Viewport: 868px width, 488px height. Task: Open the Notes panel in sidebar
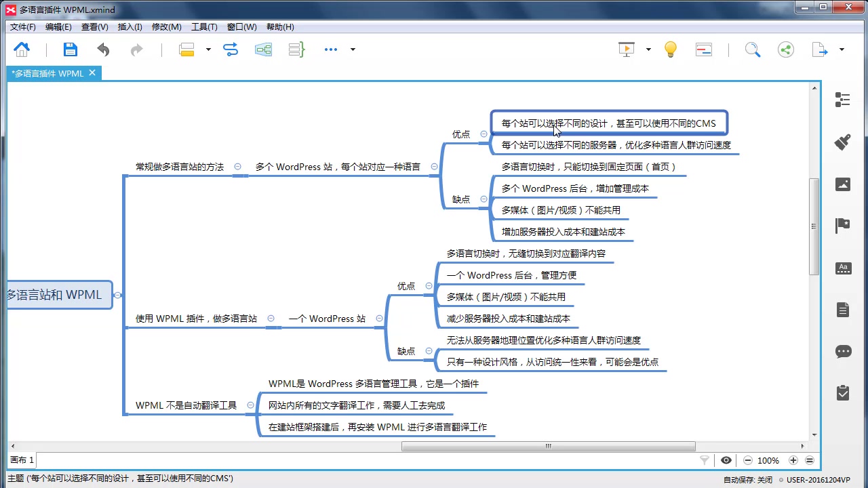[842, 309]
